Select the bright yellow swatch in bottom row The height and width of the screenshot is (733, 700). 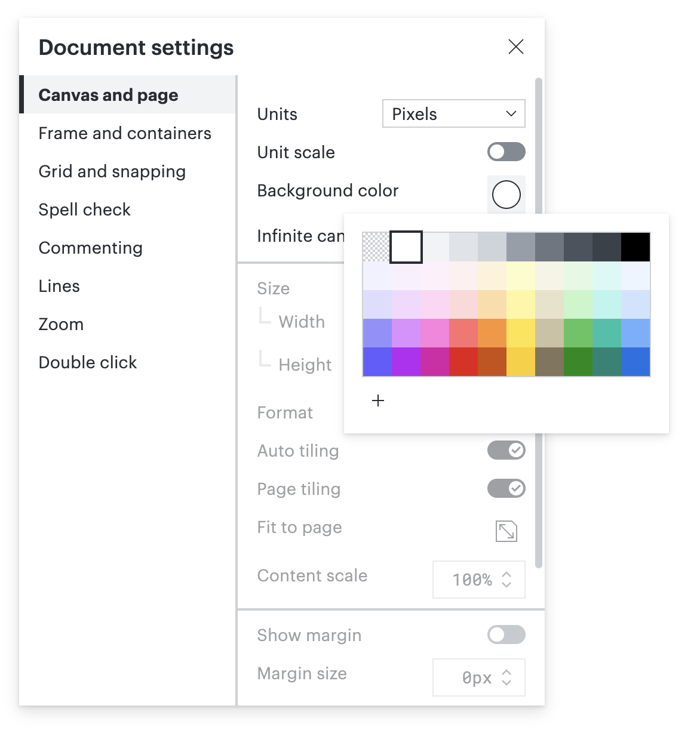521,362
